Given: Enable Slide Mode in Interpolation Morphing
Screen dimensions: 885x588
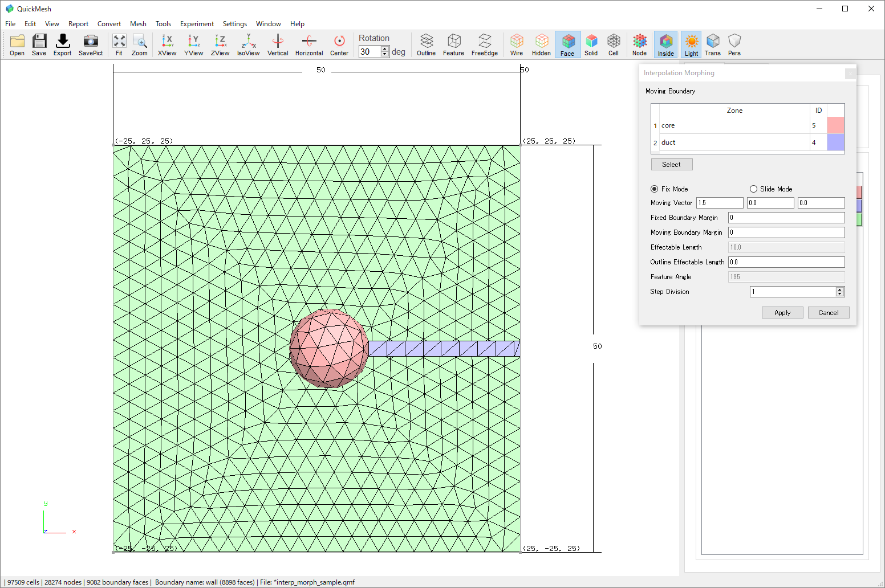Looking at the screenshot, I should pos(753,189).
